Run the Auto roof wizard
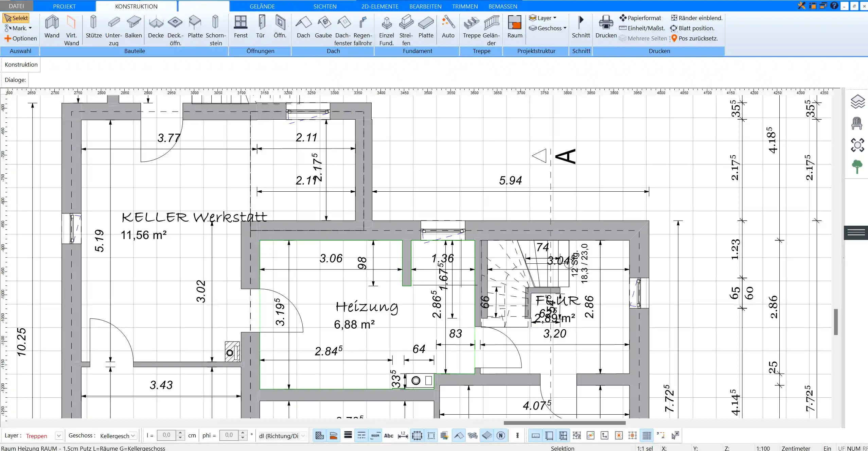The width and height of the screenshot is (868, 451). click(448, 27)
